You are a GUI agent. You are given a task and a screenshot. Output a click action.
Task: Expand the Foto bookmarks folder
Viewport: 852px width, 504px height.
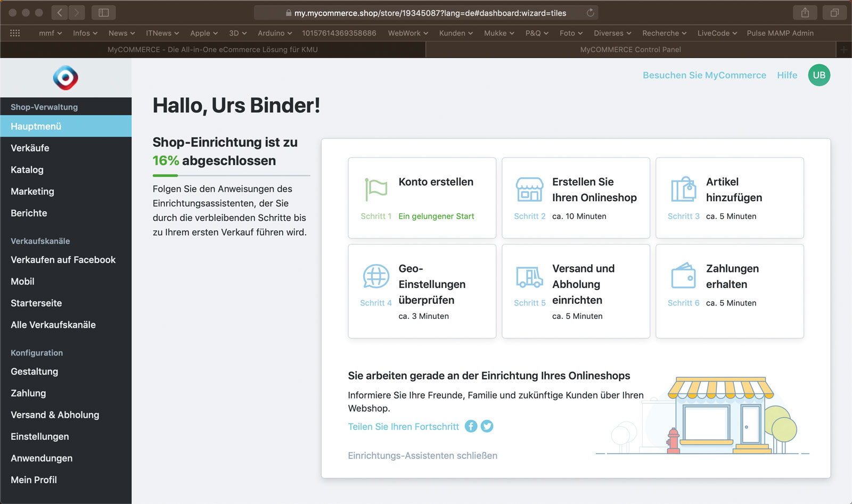click(x=571, y=33)
